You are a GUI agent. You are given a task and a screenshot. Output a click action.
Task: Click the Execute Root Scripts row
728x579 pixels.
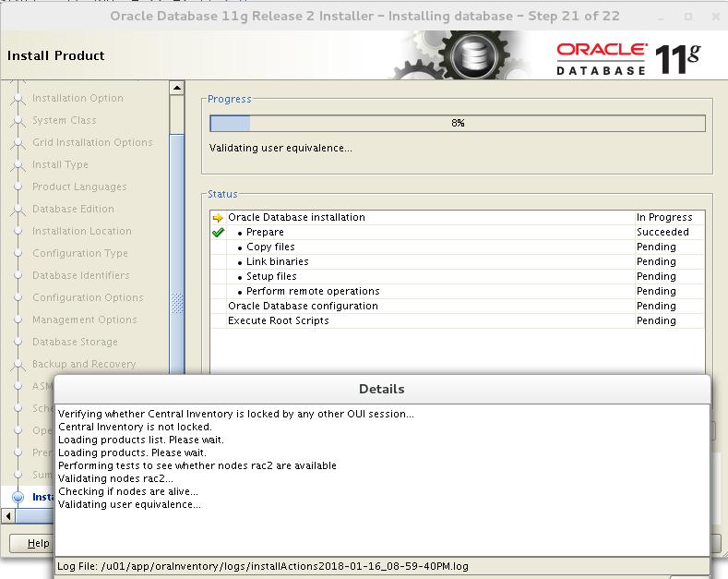458,320
